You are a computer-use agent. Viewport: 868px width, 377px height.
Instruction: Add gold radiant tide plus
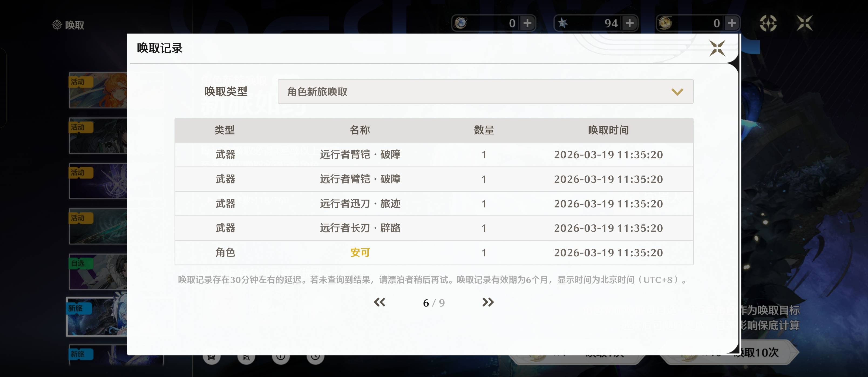[x=731, y=23]
